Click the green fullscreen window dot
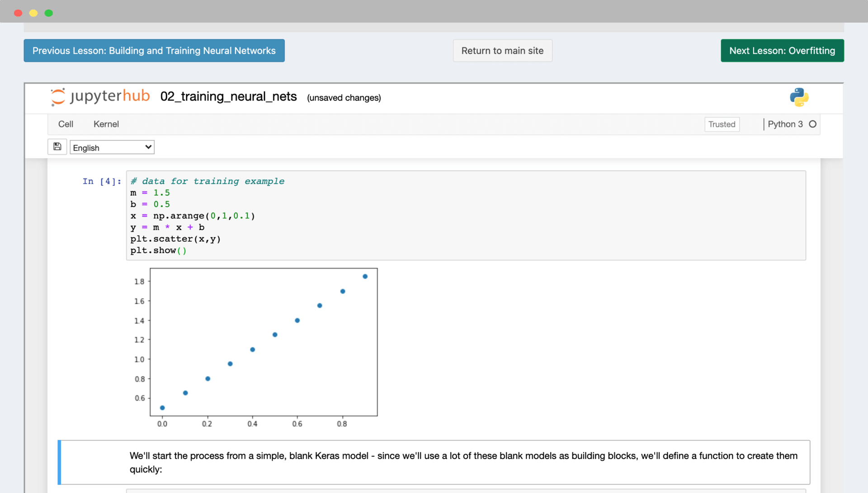 point(49,13)
